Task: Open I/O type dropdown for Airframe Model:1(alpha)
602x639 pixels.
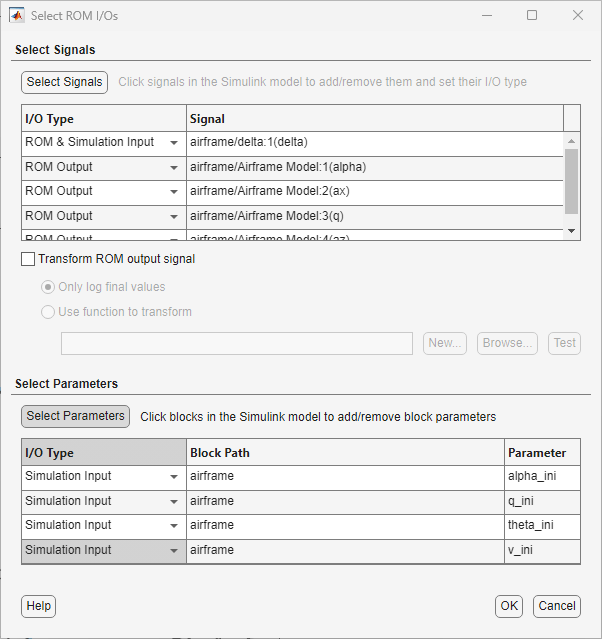Action: pos(174,167)
